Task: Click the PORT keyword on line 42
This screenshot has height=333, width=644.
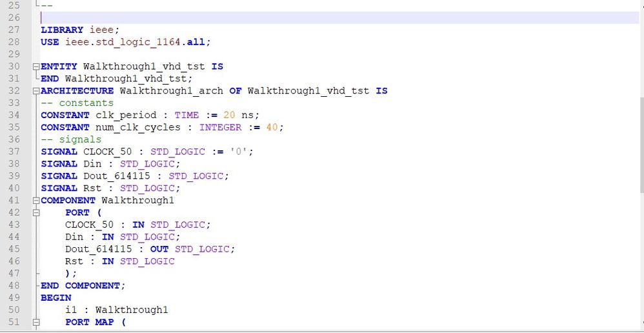Action: pos(77,213)
